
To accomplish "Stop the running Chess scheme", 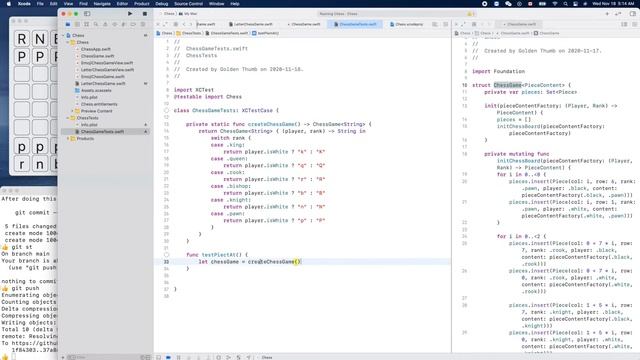I will tap(144, 13).
